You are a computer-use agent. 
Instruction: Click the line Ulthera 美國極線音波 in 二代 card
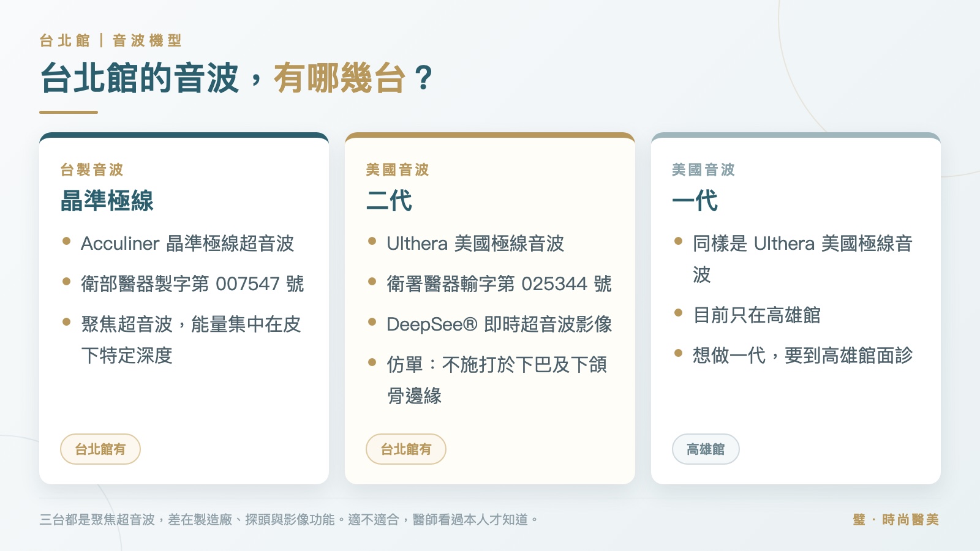coord(475,244)
